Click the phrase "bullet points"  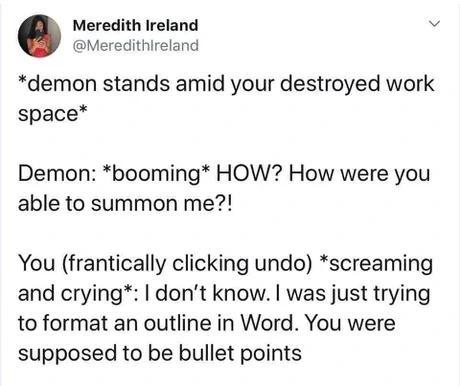[x=240, y=354]
